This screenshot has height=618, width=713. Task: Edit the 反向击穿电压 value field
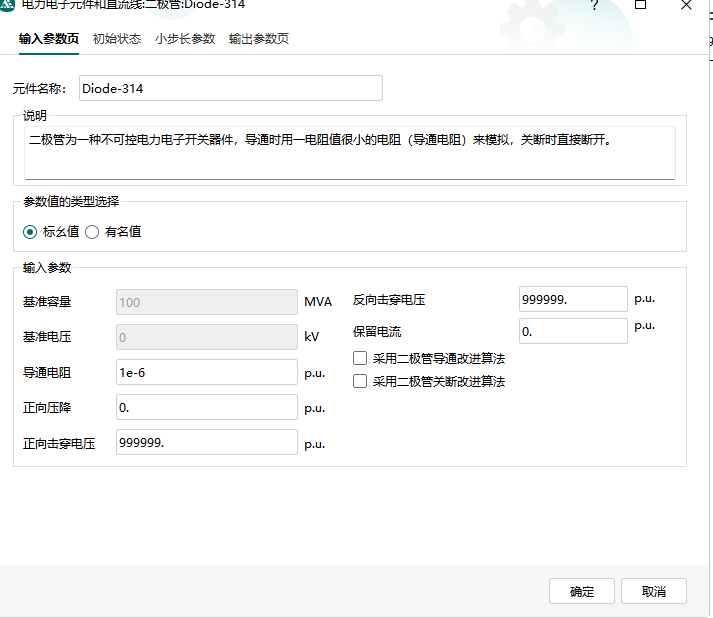coord(573,299)
